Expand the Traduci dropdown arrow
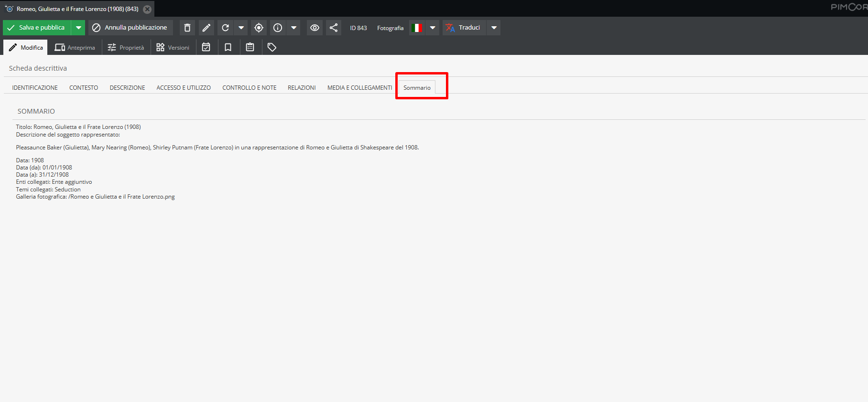The image size is (868, 402). [494, 28]
